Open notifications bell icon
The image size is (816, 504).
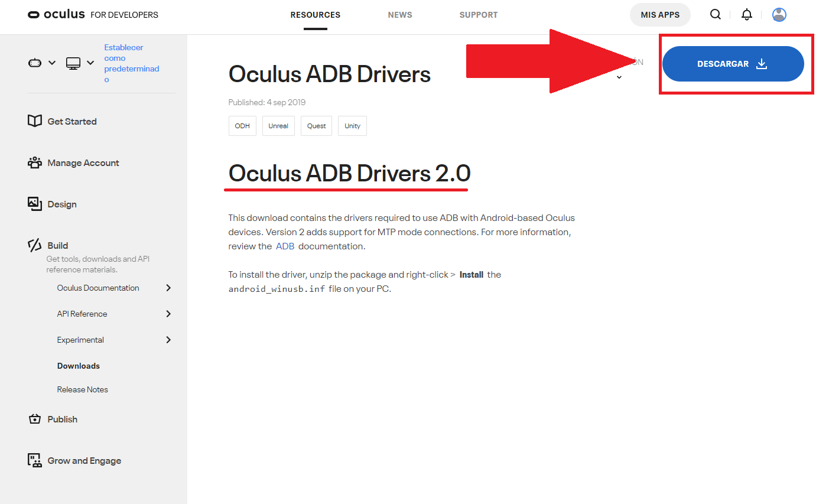[747, 15]
